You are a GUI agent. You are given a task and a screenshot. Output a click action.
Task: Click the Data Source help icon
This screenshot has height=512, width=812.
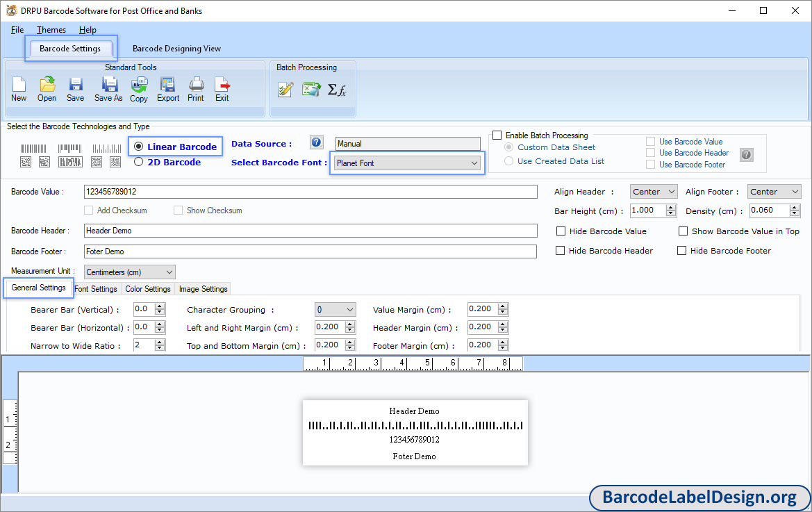(317, 142)
